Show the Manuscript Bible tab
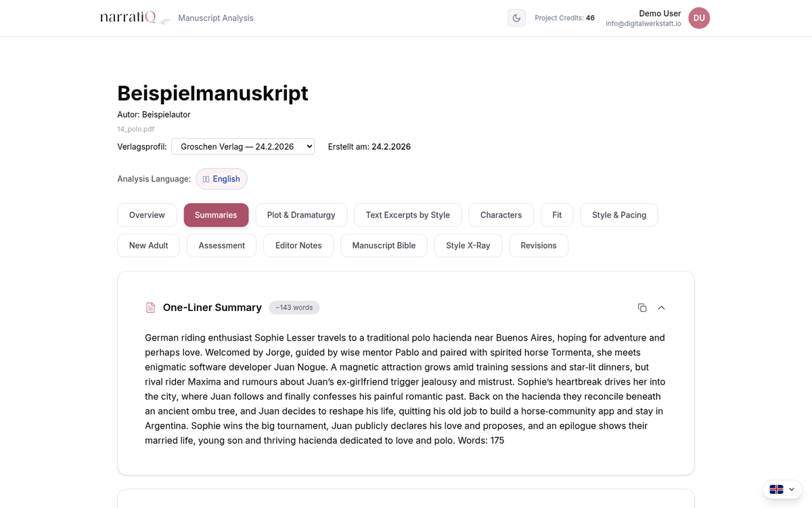 click(384, 245)
